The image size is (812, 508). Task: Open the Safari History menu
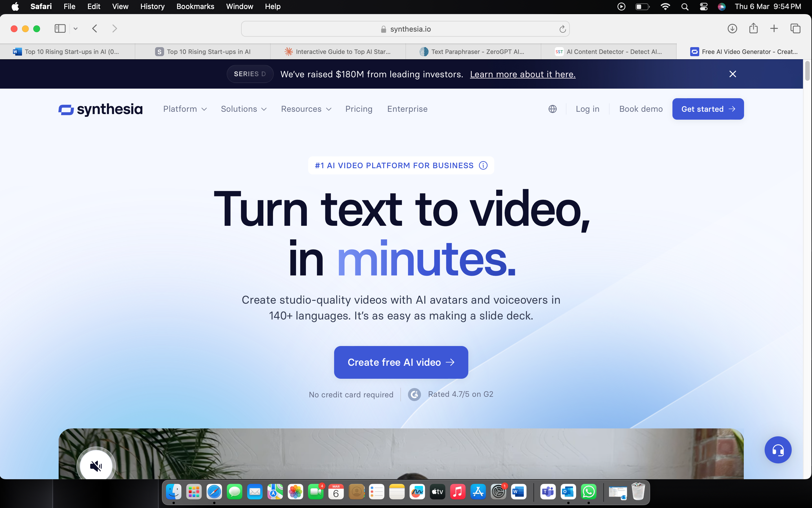pos(152,6)
